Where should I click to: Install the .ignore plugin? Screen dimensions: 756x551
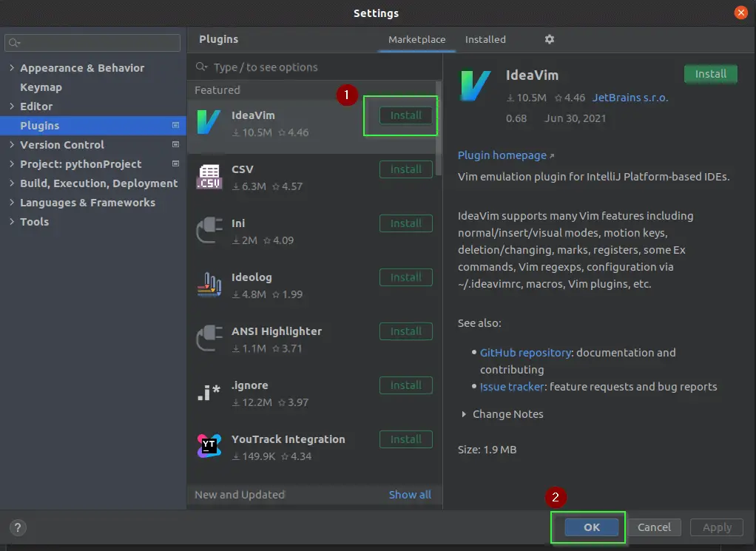coord(406,385)
